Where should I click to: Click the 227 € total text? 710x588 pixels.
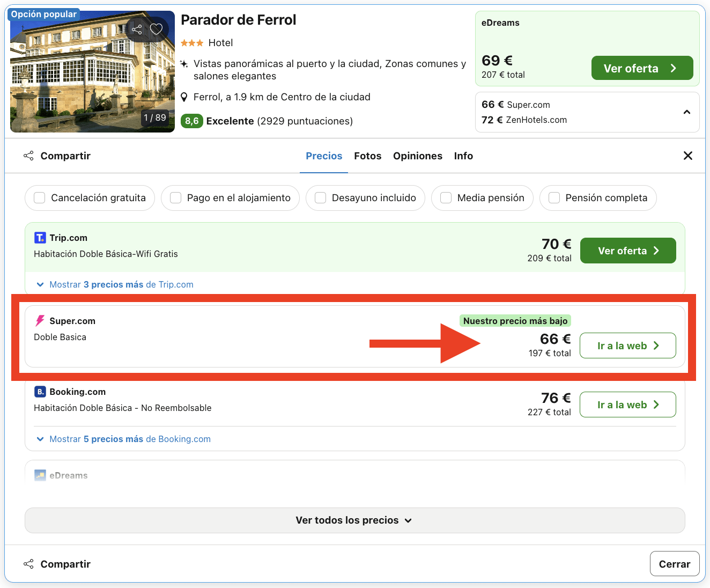click(549, 412)
